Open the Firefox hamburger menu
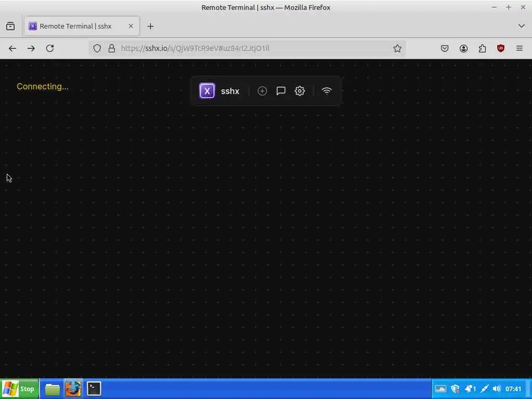532x399 pixels. 520,48
